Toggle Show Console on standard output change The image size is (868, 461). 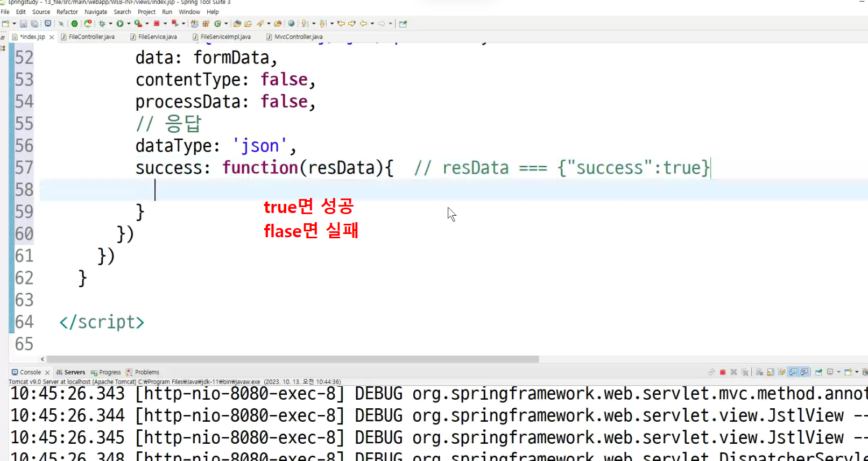tap(793, 372)
